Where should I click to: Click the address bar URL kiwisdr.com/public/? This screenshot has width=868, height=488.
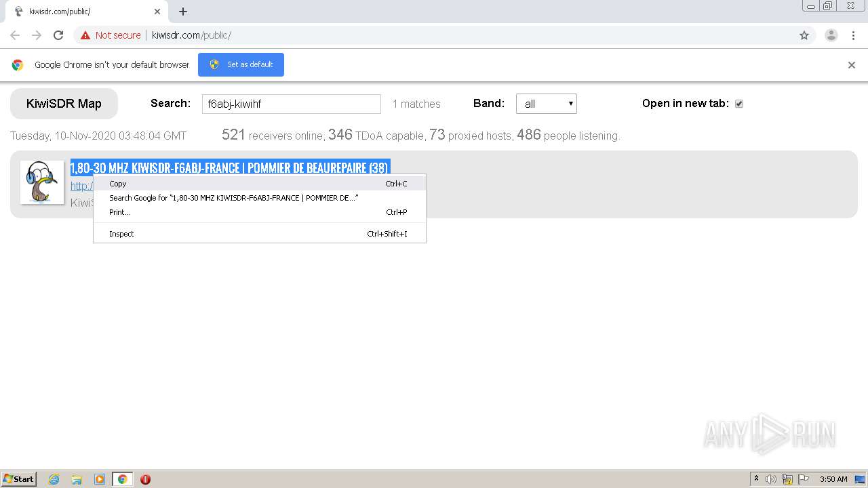tap(191, 35)
